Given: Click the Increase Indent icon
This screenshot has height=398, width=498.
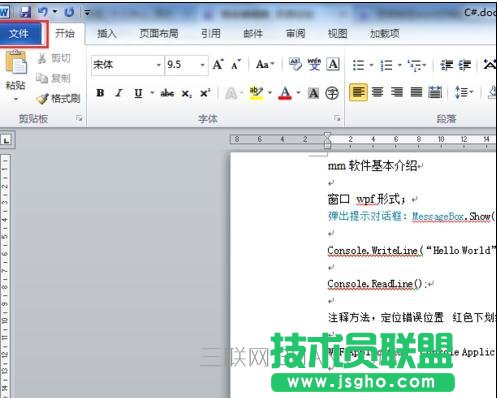Looking at the screenshot, I should [x=465, y=65].
